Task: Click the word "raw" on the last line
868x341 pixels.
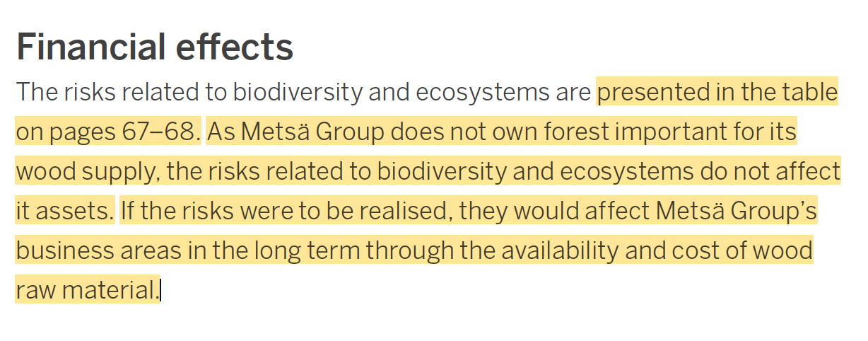Action: pyautogui.click(x=35, y=290)
